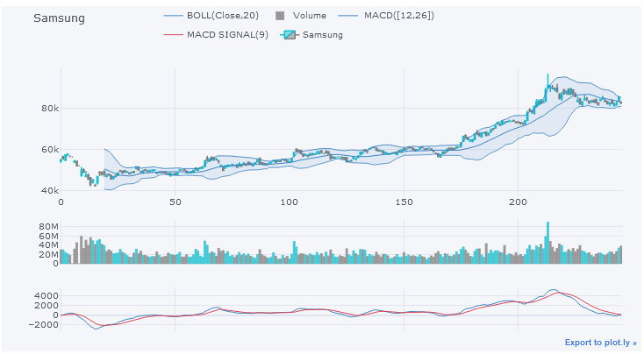Click the 80k price axis label
Screen dimensions: 644x354
[49, 109]
